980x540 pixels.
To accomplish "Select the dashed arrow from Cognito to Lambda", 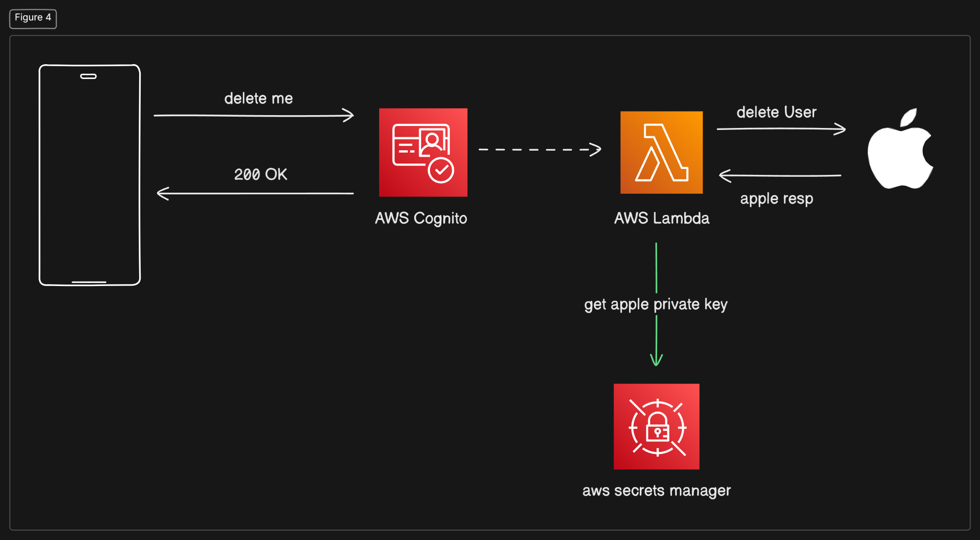I will coord(540,149).
